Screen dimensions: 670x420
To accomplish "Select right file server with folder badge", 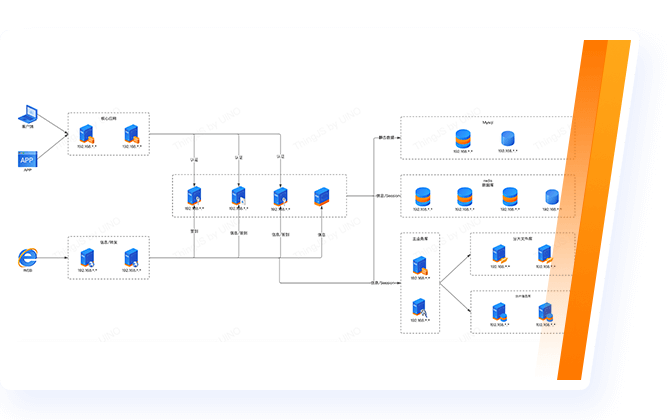I will 545,254.
